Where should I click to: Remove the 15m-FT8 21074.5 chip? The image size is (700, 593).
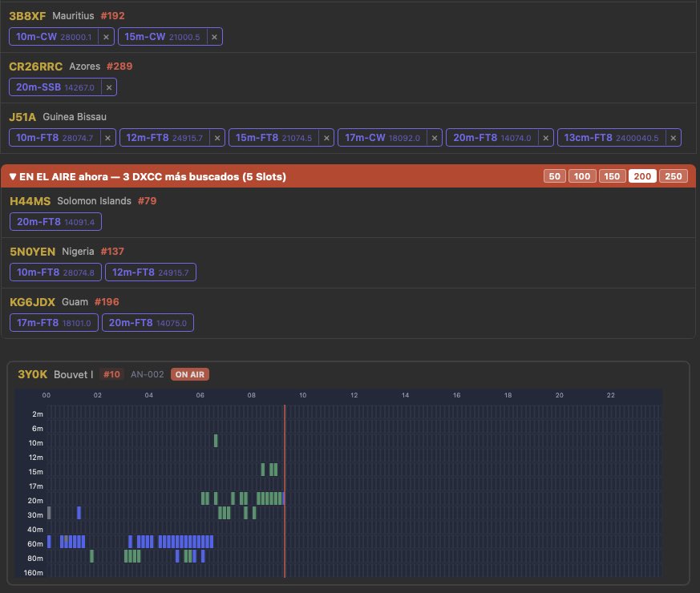coord(326,138)
